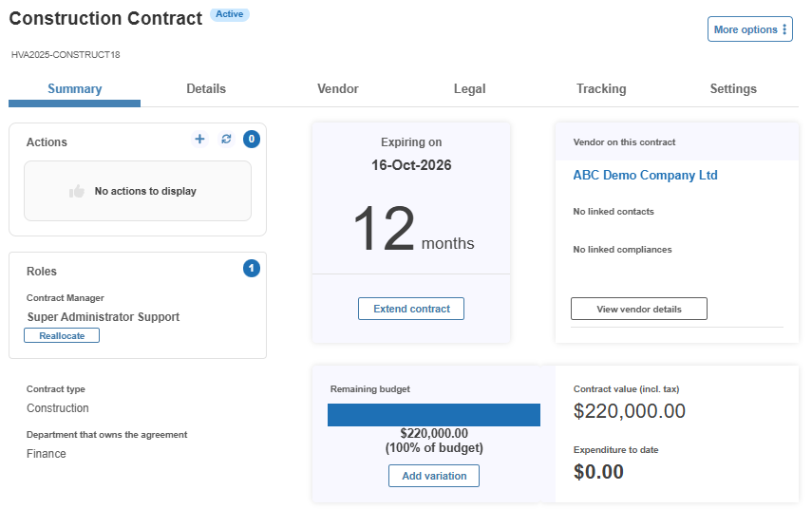812x509 pixels.
Task: Click View vendor details button
Action: pyautogui.click(x=639, y=309)
